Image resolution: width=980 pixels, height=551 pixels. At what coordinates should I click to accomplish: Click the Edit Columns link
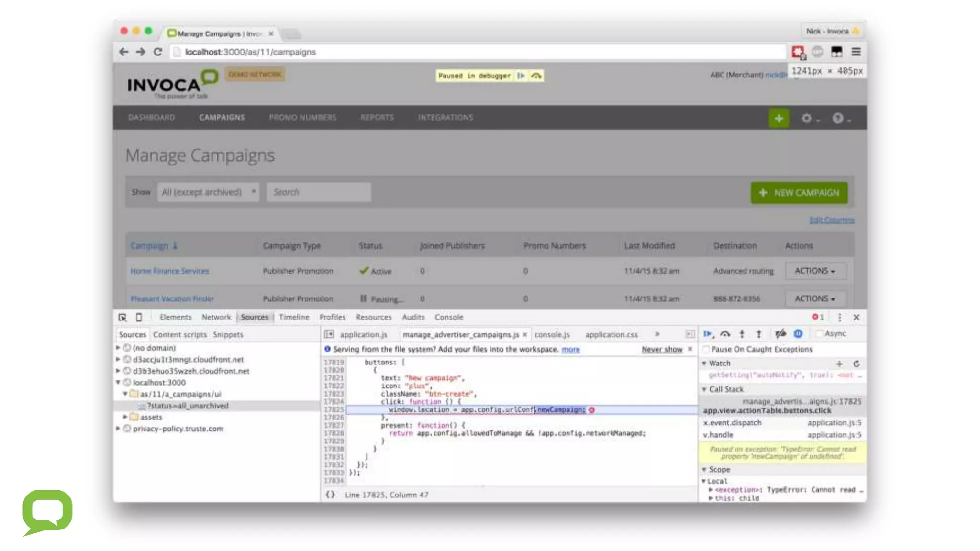(x=832, y=220)
